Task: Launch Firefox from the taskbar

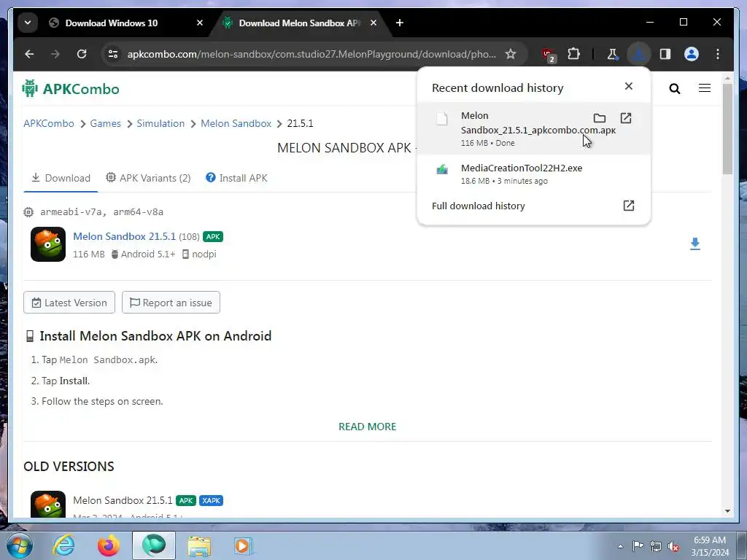Action: 109,546
